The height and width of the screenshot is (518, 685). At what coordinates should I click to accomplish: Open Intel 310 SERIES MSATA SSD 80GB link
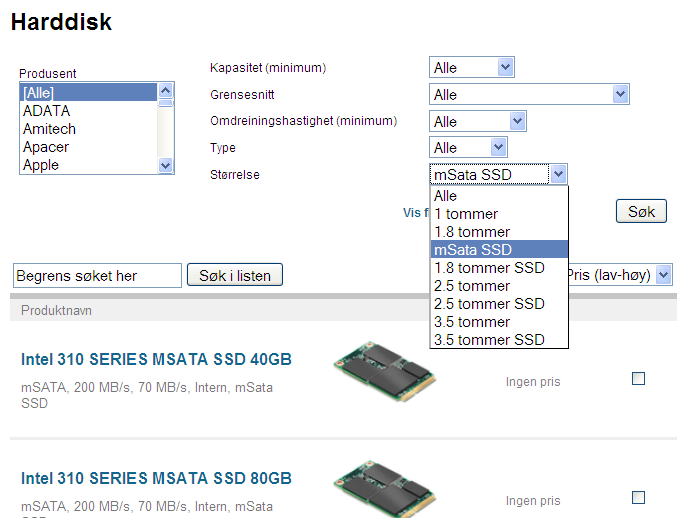[x=156, y=478]
